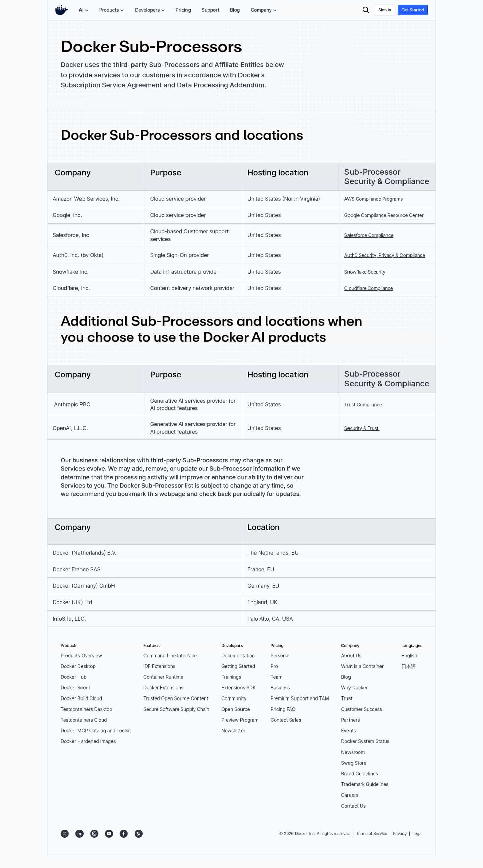Open the Developers dropdown menu
Screen dimensions: 483x868
[150, 10]
